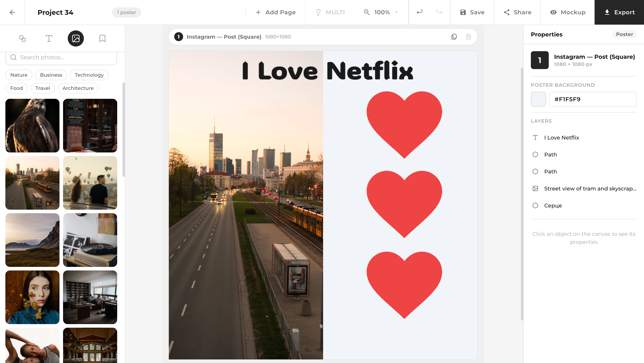
Task: Open the photos tab icon
Action: click(76, 38)
